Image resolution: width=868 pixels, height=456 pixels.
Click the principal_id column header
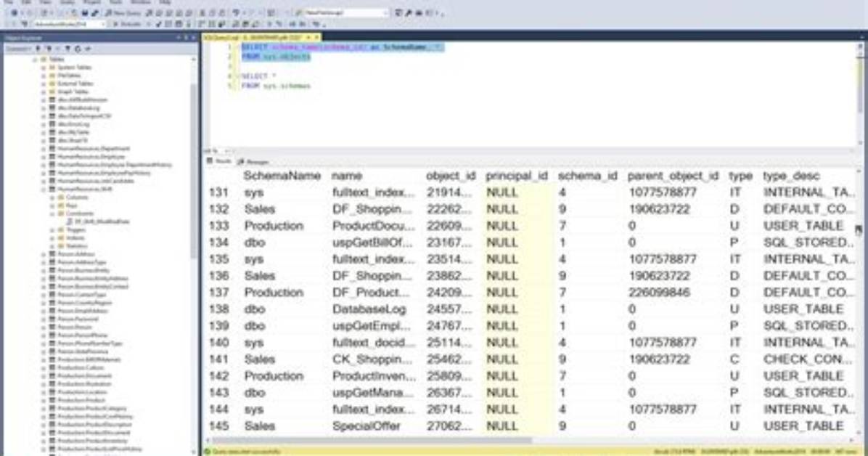click(x=517, y=176)
